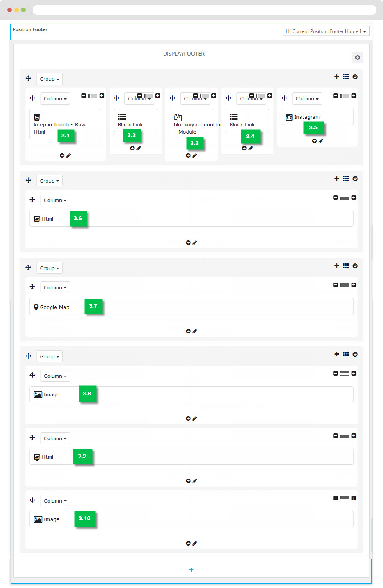The width and height of the screenshot is (383, 588).
Task: Select the Instagram widget block
Action: 317,117
